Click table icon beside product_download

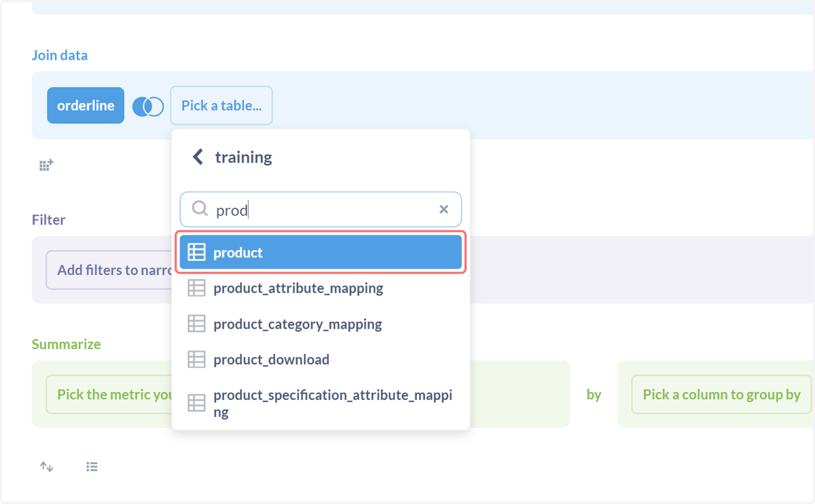(x=196, y=359)
